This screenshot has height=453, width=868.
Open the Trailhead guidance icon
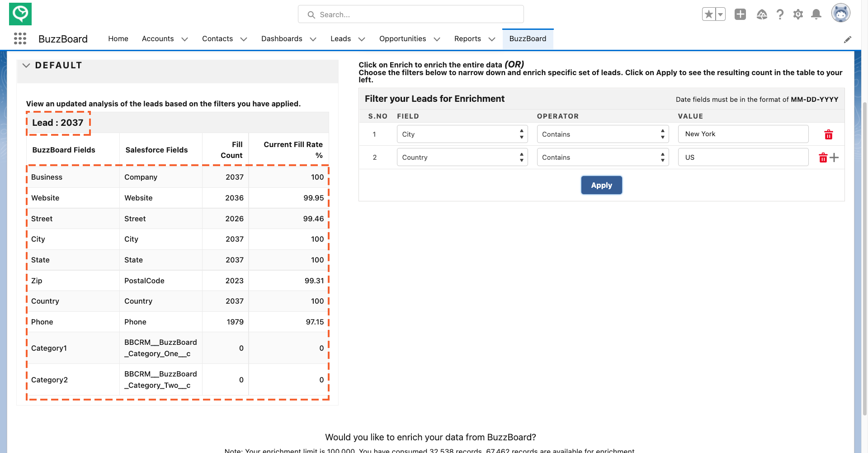pos(762,14)
